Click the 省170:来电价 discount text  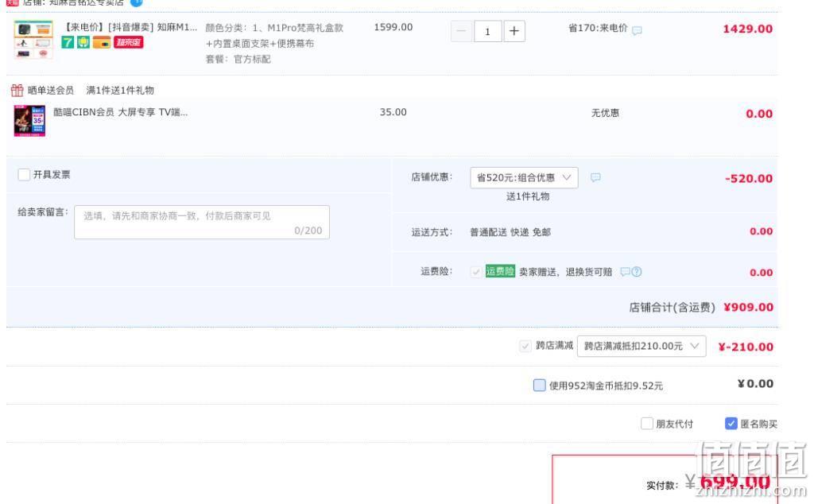598,28
